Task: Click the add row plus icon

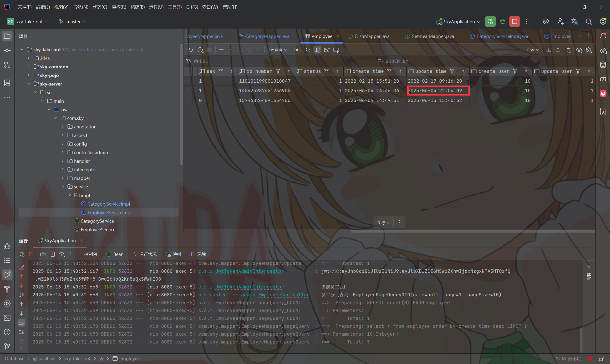Action: pos(221,50)
